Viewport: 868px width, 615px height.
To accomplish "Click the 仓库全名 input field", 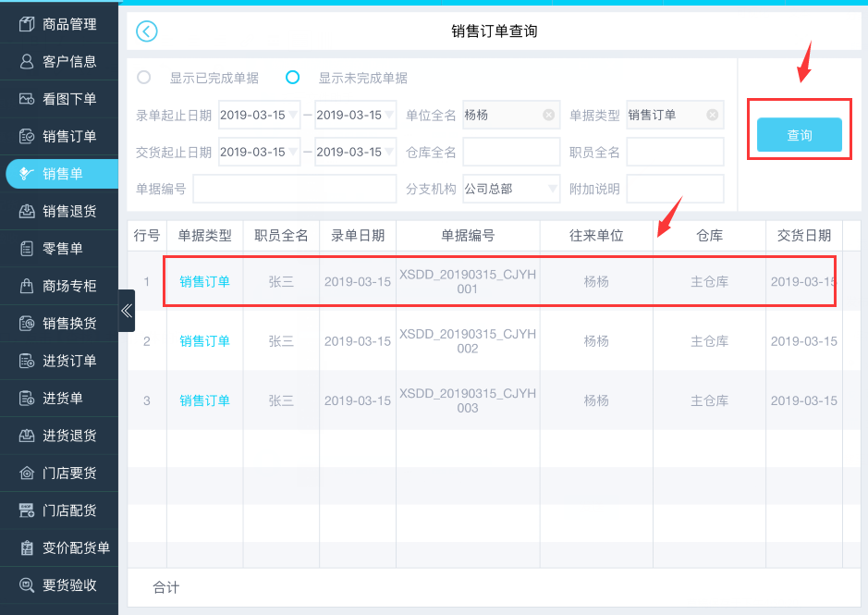I will point(511,152).
